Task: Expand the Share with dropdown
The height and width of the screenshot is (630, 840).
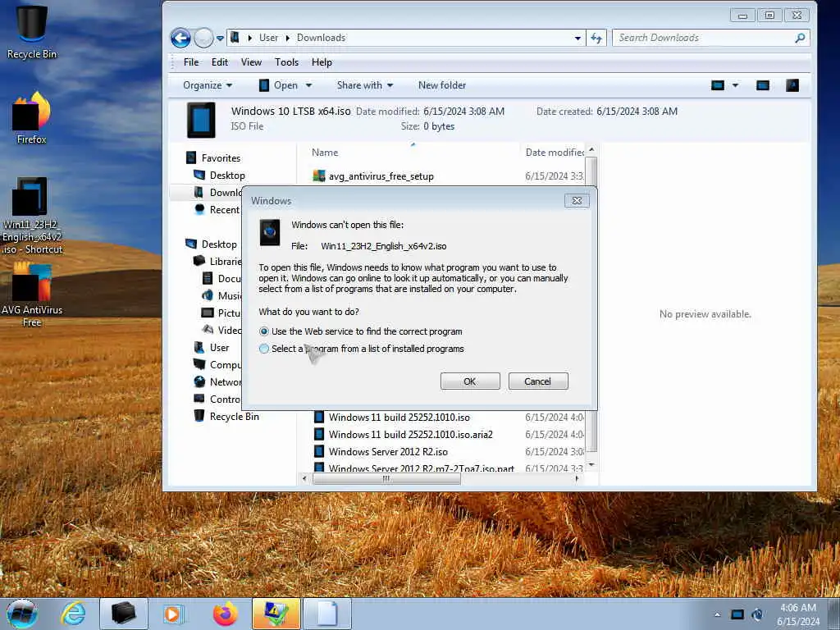Action: pyautogui.click(x=365, y=85)
